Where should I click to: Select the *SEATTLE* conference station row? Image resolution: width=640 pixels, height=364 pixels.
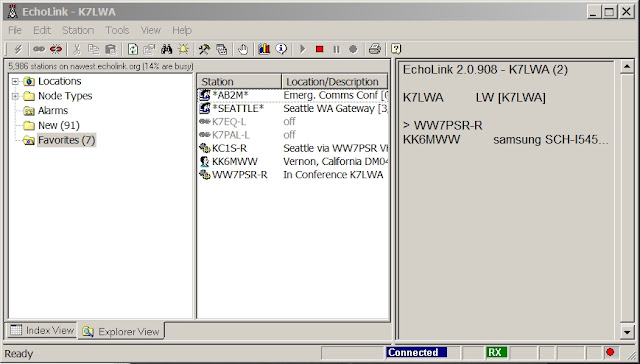pos(293,109)
